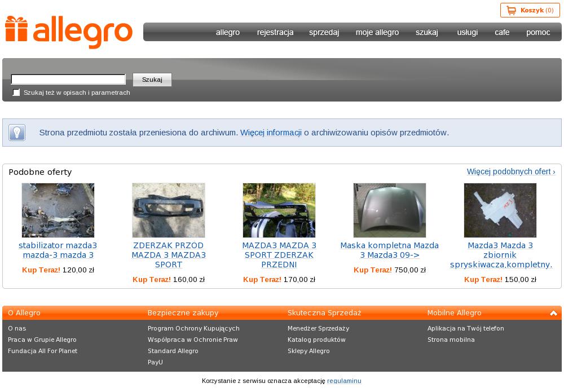
Task: Enable search in descriptions and parameters checkbox
Action: point(16,93)
